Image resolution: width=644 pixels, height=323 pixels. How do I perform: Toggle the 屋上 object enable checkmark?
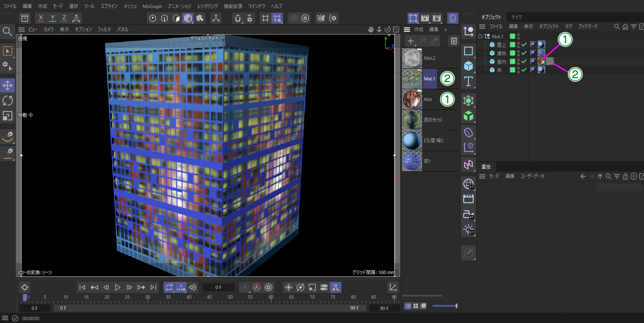point(524,44)
